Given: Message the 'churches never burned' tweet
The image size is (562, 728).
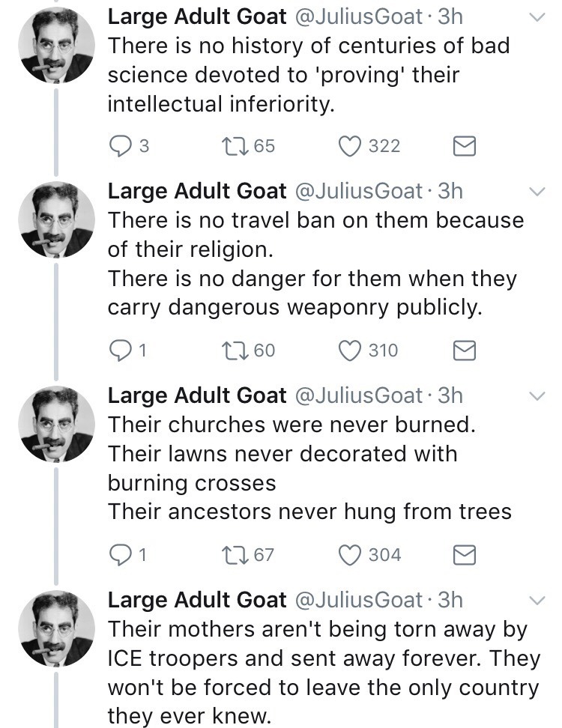Looking at the screenshot, I should click(465, 555).
